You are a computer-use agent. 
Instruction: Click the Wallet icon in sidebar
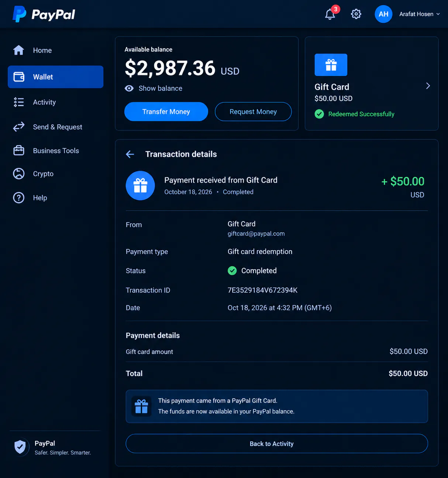click(19, 77)
